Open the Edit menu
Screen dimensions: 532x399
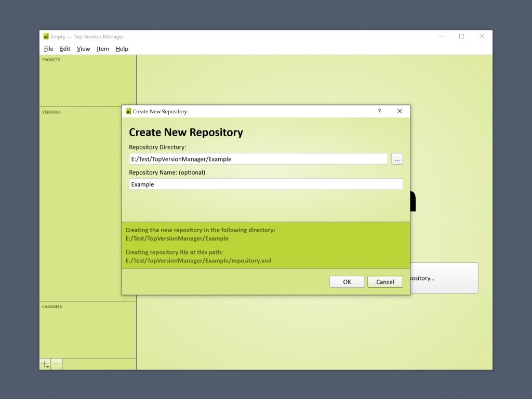click(65, 49)
